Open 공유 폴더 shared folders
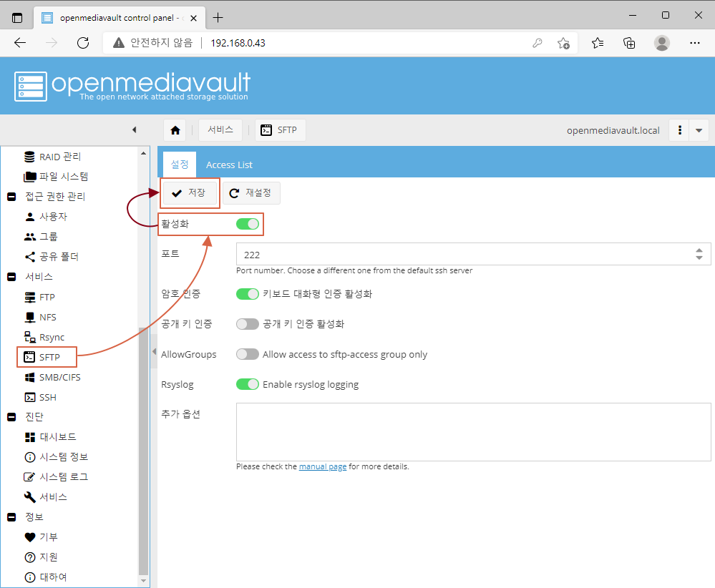 pos(51,257)
